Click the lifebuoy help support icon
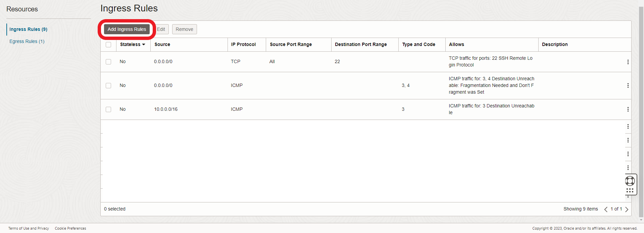 [x=630, y=181]
